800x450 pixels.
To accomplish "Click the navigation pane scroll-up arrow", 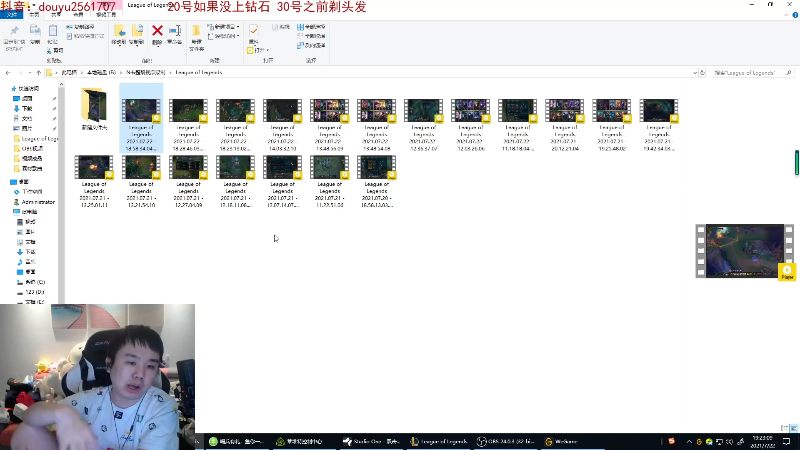I will 61,85.
